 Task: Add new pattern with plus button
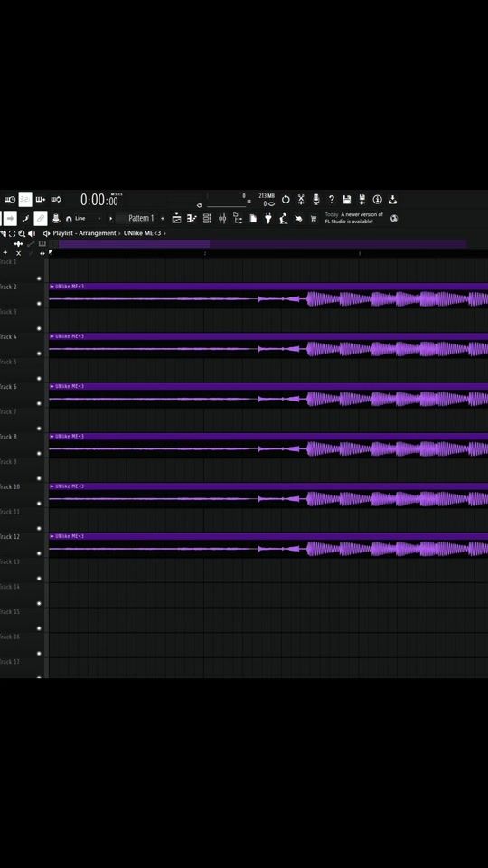pos(162,218)
